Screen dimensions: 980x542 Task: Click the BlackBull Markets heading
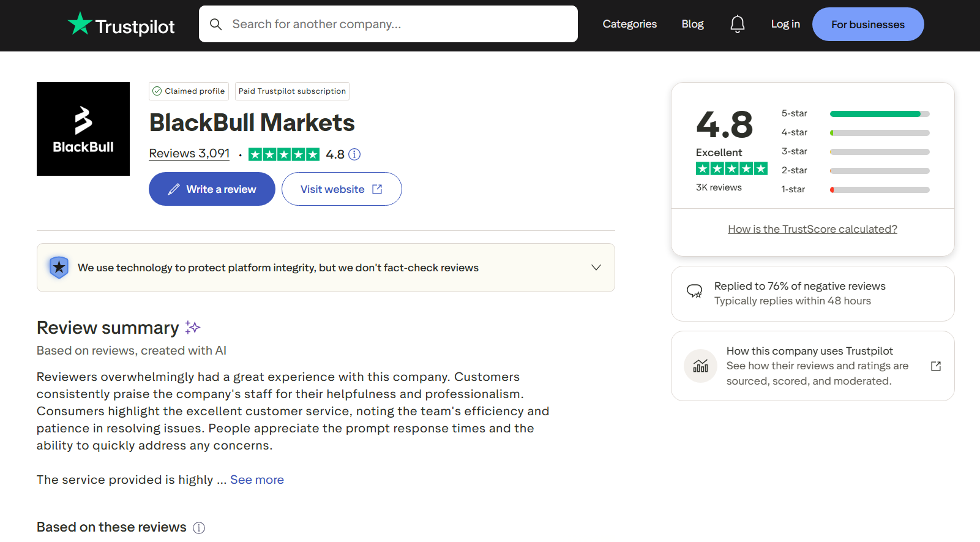[x=252, y=122]
